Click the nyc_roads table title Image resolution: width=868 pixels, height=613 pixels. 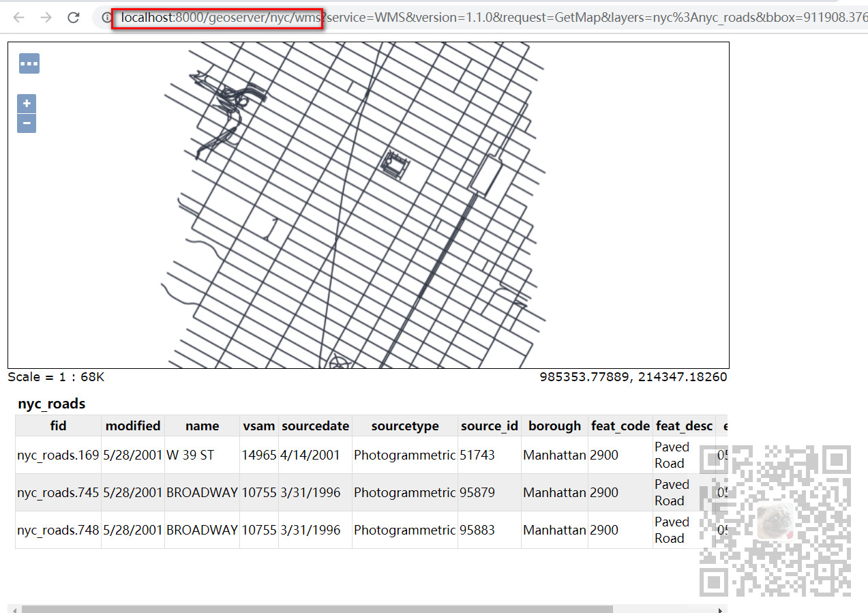pos(52,404)
